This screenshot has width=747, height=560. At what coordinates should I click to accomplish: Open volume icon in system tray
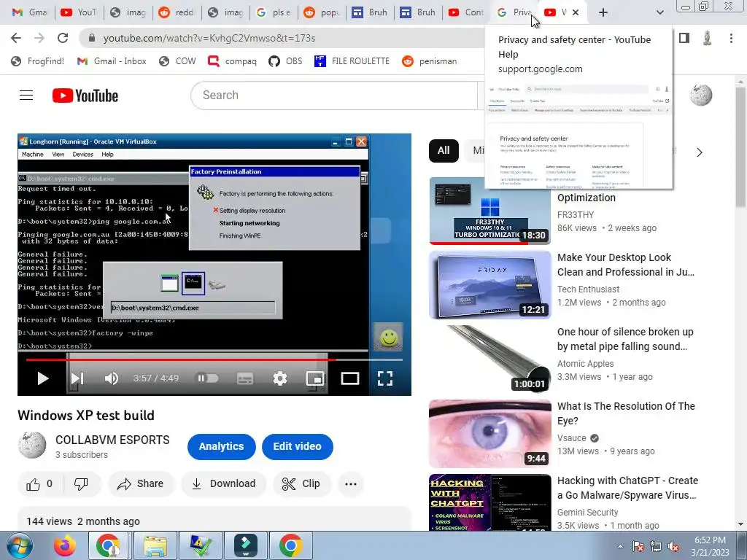673,546
